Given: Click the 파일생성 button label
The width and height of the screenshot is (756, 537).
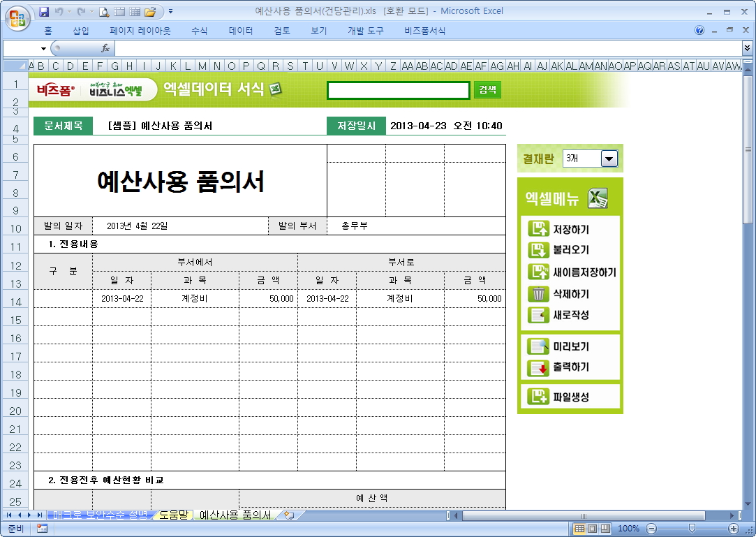Looking at the screenshot, I should pos(571,397).
